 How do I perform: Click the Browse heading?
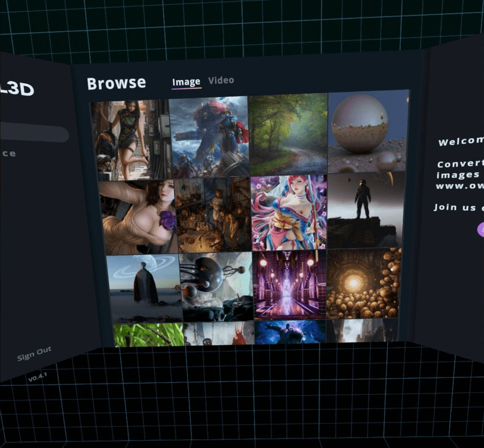(117, 83)
